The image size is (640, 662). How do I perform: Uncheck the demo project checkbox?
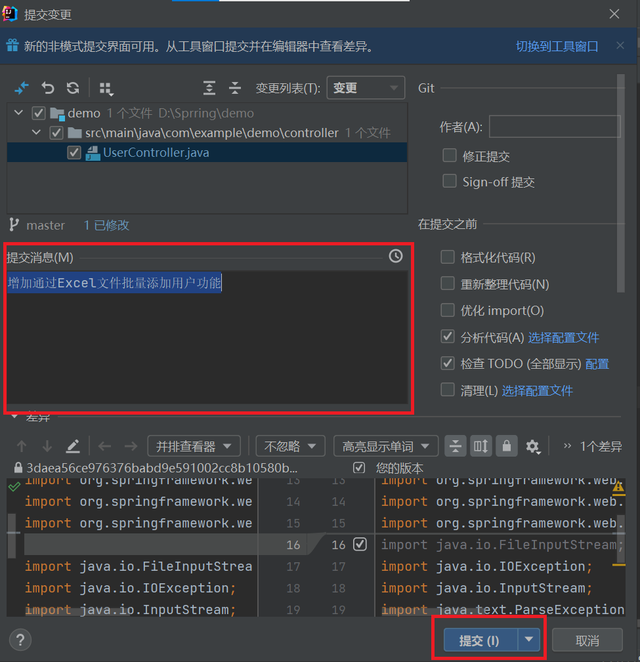38,113
